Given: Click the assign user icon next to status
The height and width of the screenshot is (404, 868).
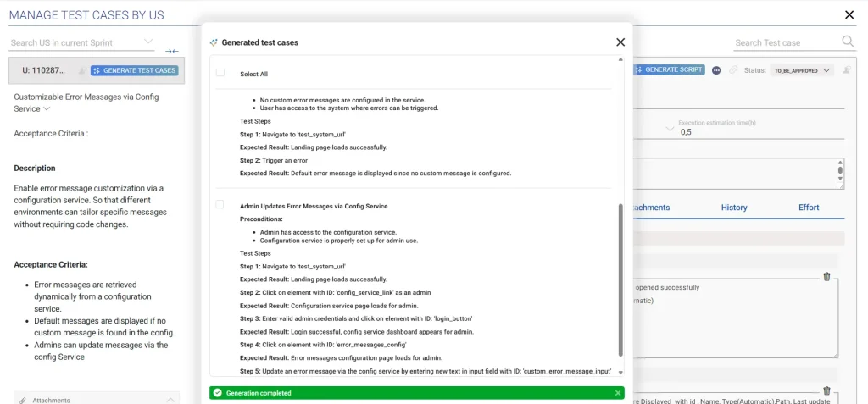Looking at the screenshot, I should (x=847, y=70).
